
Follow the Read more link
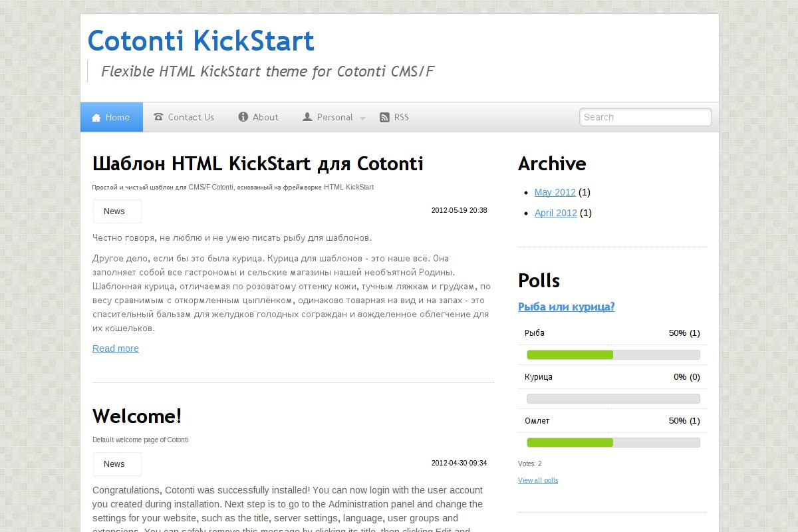(x=116, y=348)
